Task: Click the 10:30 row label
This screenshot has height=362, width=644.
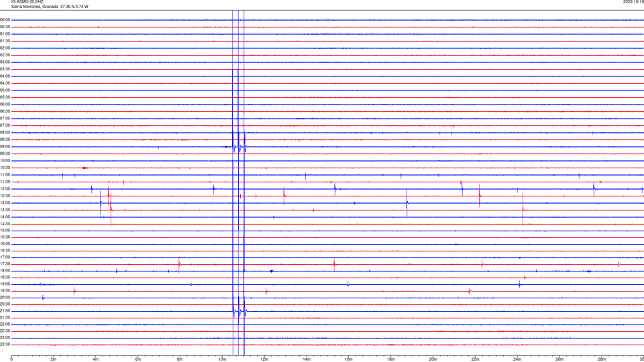Action: click(5, 168)
